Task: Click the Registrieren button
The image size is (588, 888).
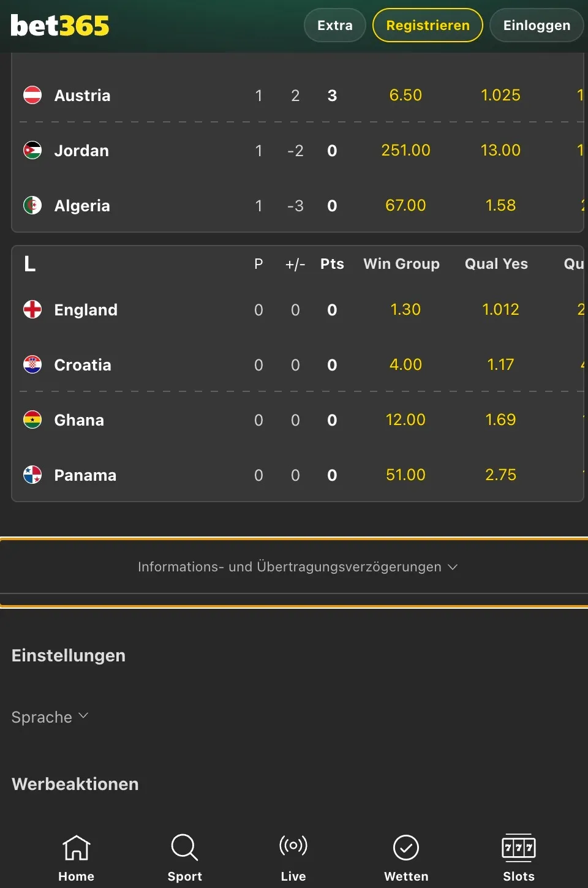Action: 428,25
